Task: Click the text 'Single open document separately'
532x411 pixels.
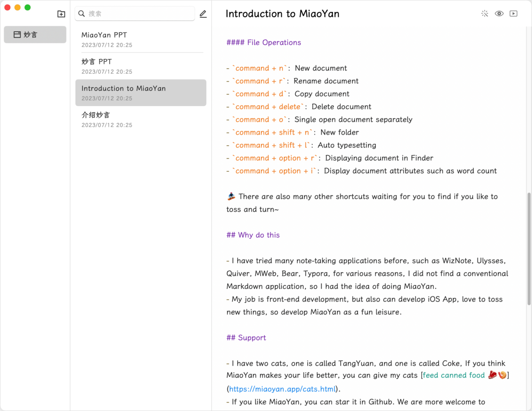Action: point(353,120)
